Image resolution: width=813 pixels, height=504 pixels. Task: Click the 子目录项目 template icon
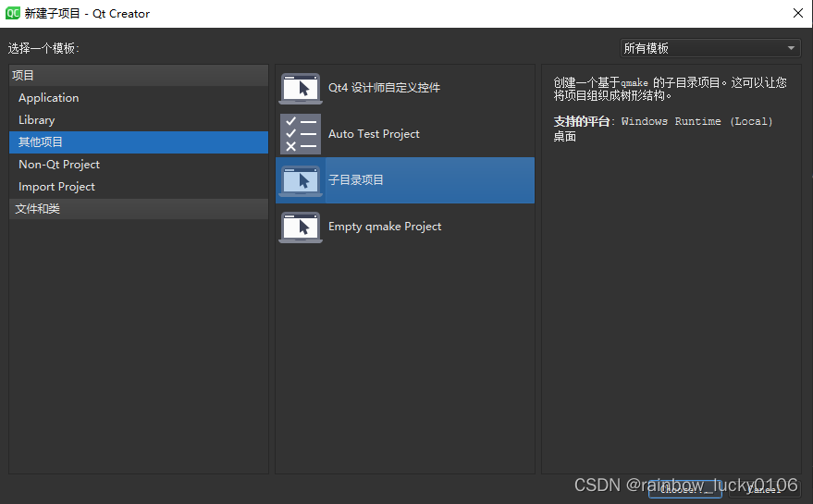[x=301, y=181]
